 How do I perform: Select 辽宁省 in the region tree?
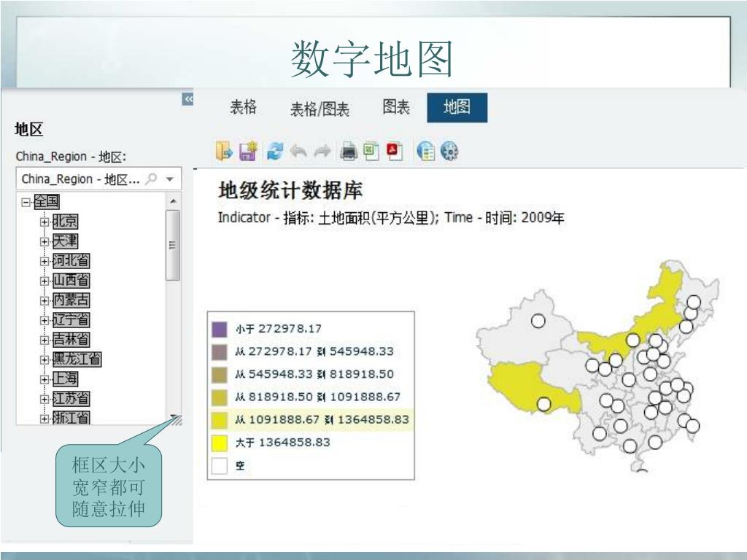pos(71,320)
